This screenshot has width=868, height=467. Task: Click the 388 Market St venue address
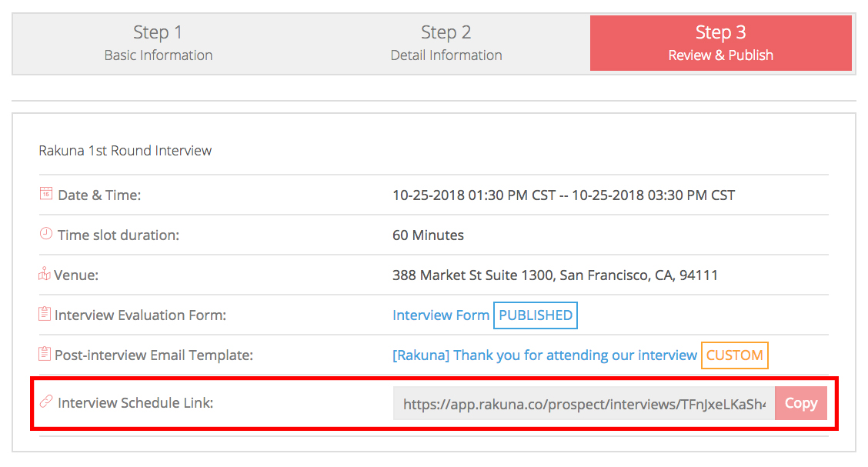pos(555,275)
